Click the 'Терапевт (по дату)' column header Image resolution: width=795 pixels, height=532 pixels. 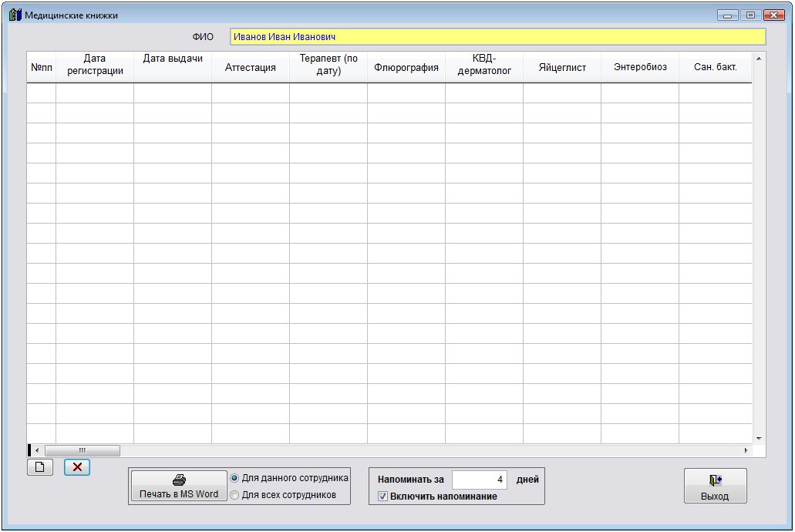(328, 67)
